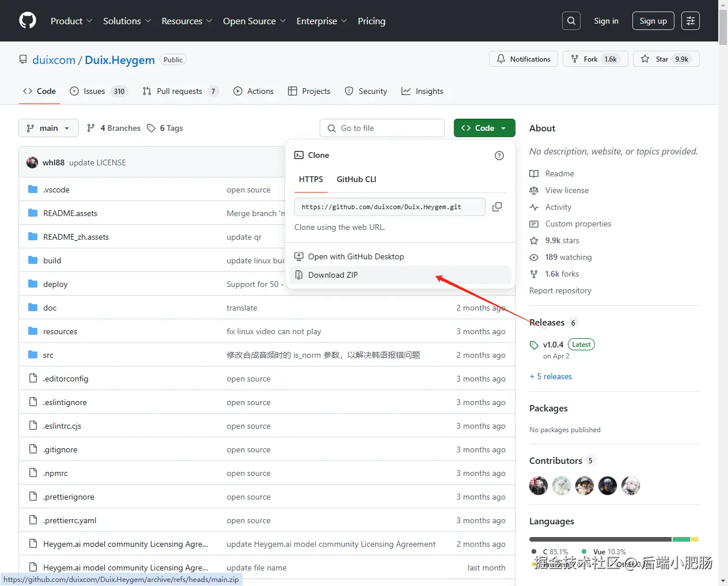Click the Sign in link
The width and height of the screenshot is (728, 586).
coord(606,21)
